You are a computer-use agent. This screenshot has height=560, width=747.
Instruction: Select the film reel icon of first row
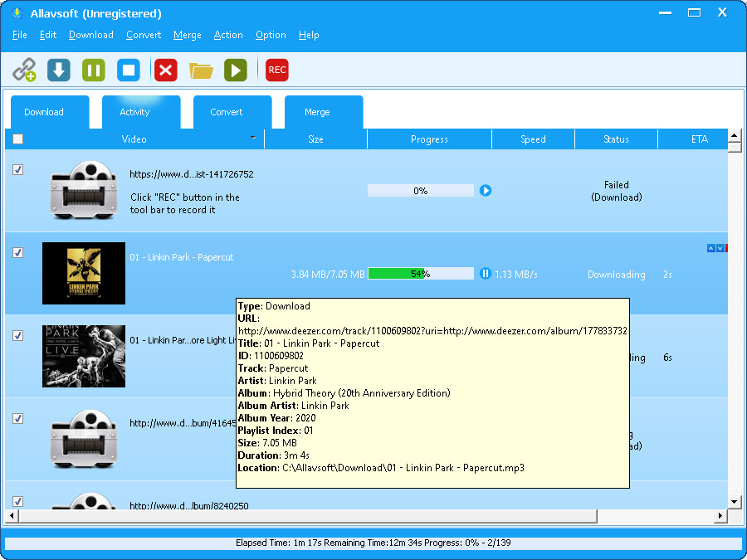coord(84,190)
